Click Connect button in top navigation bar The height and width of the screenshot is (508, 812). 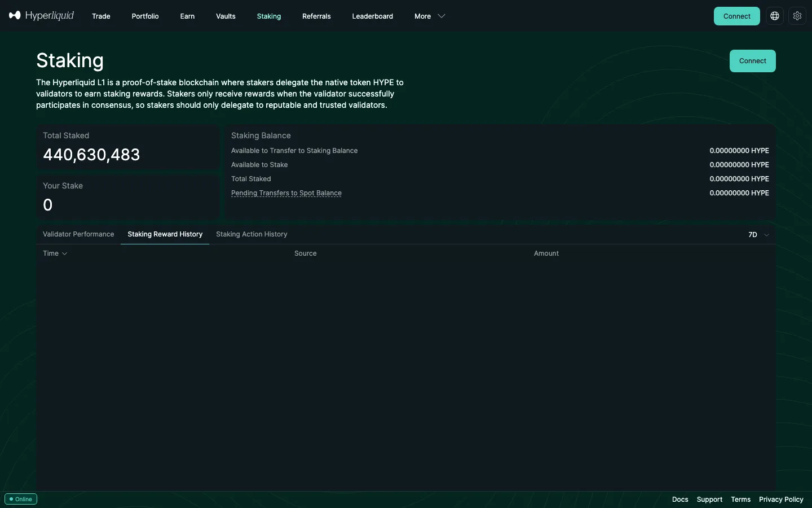click(736, 16)
